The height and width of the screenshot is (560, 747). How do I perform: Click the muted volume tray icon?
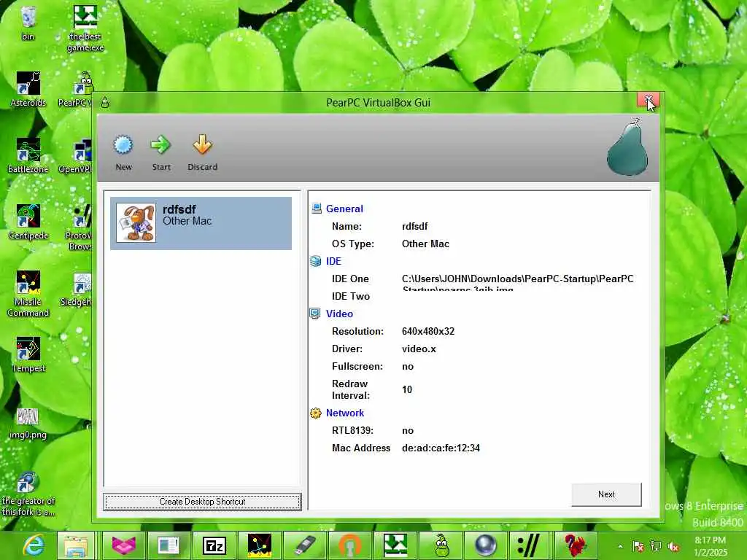(x=673, y=547)
